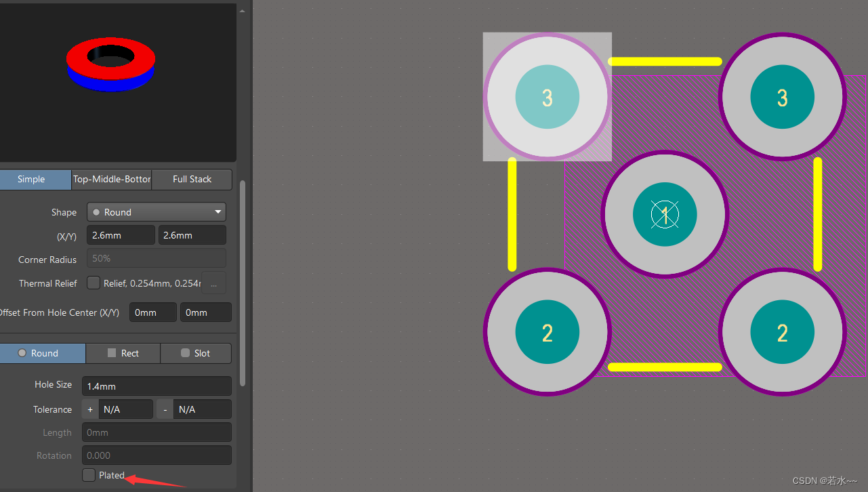Click the bottom-left pad numbered 2
Image resolution: width=868 pixels, height=492 pixels.
[547, 332]
